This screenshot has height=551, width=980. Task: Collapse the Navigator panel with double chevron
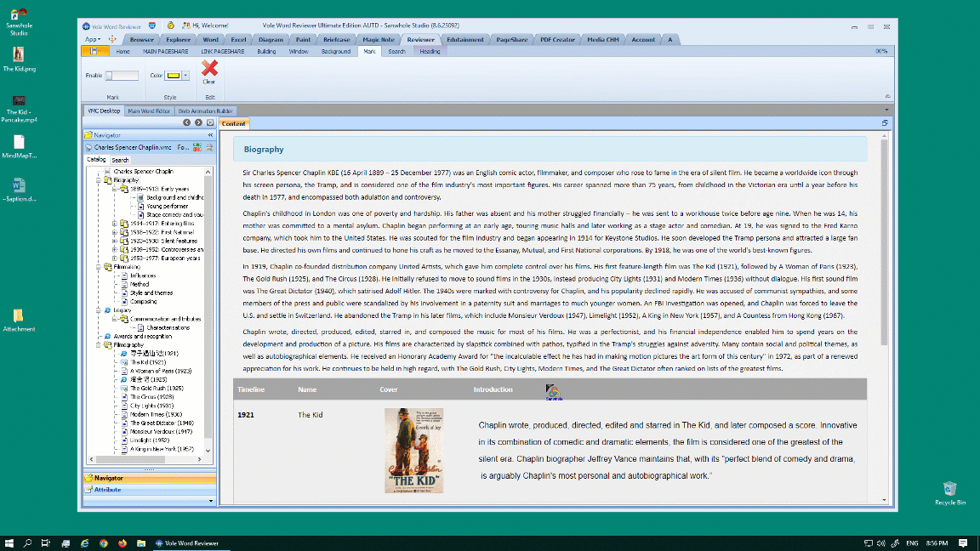210,135
